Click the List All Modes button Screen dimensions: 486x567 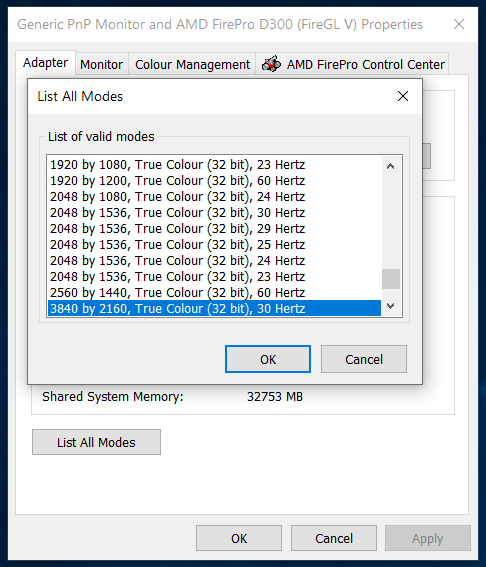point(96,442)
